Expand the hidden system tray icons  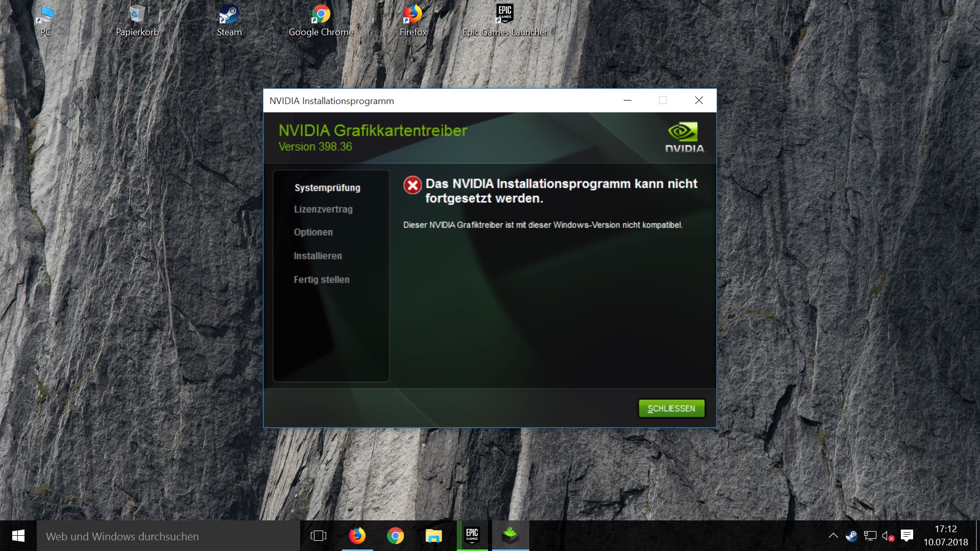click(833, 536)
